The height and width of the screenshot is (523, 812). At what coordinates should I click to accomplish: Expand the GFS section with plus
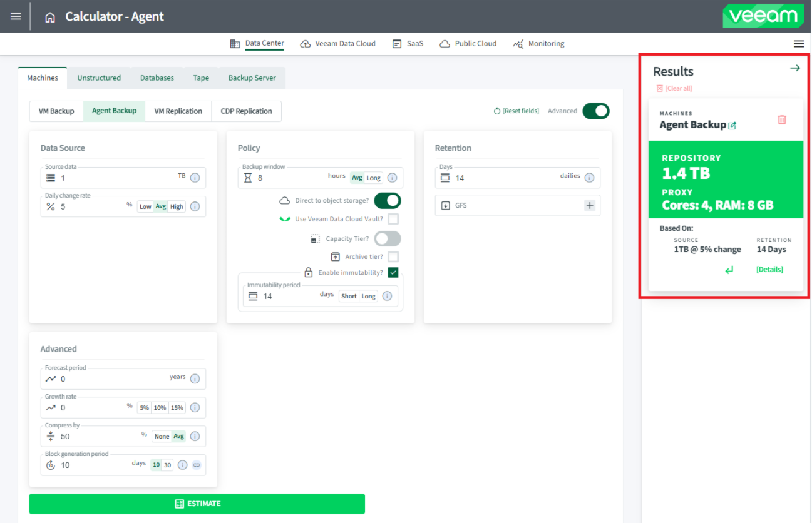tap(590, 205)
